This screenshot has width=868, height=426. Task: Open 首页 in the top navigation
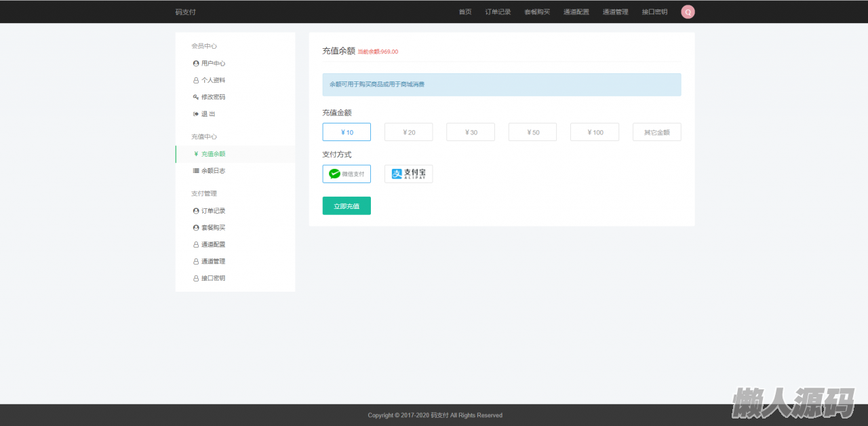[465, 12]
